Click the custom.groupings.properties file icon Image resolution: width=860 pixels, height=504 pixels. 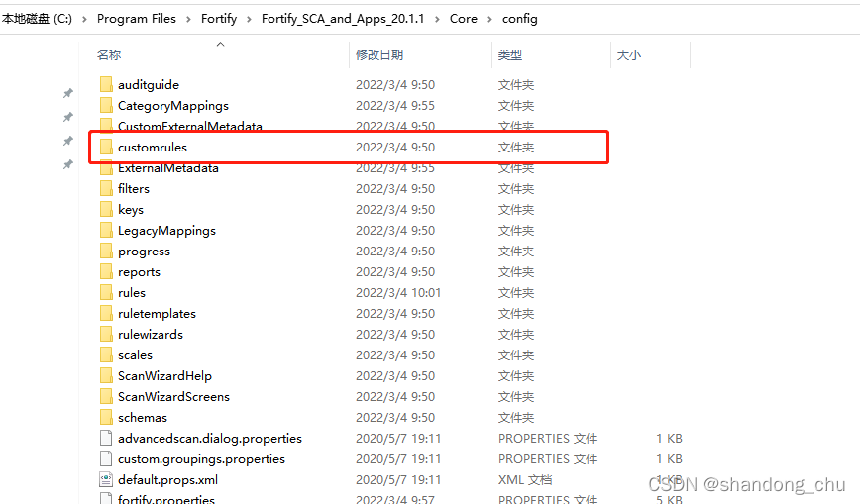106,459
